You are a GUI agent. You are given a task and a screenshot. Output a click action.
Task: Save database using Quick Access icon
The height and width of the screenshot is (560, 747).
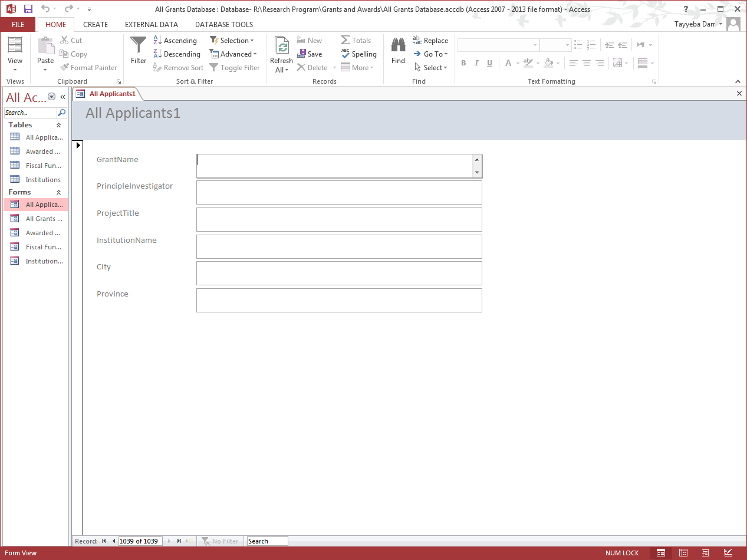tap(28, 9)
